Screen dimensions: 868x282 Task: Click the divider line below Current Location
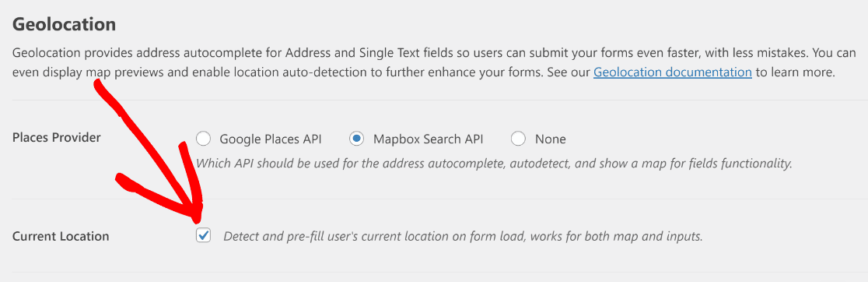(434, 272)
